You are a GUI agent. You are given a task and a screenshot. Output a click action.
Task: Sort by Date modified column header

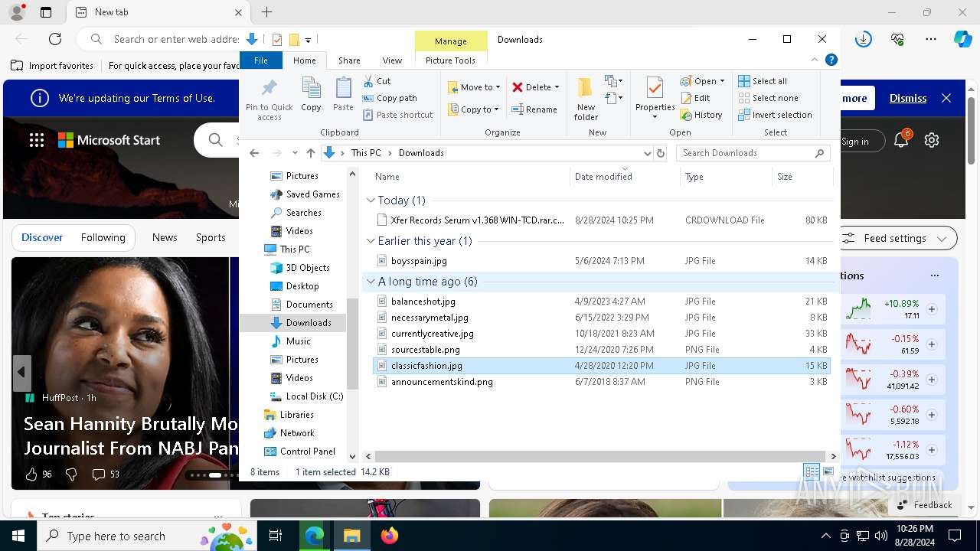pos(625,177)
